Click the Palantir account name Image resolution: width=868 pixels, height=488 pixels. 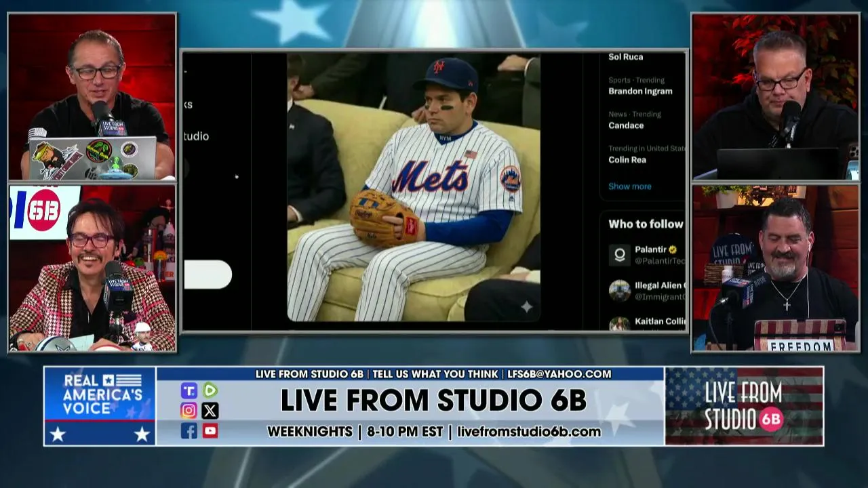pyautogui.click(x=650, y=249)
